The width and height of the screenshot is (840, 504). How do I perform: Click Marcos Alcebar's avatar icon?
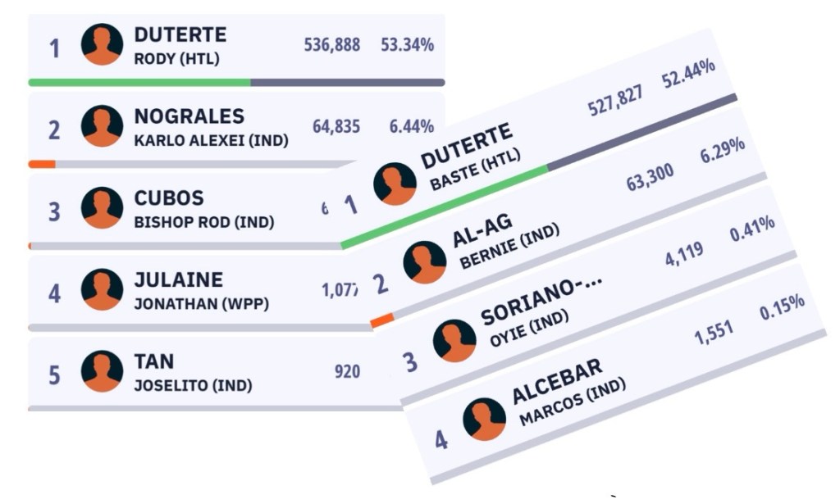pyautogui.click(x=484, y=419)
